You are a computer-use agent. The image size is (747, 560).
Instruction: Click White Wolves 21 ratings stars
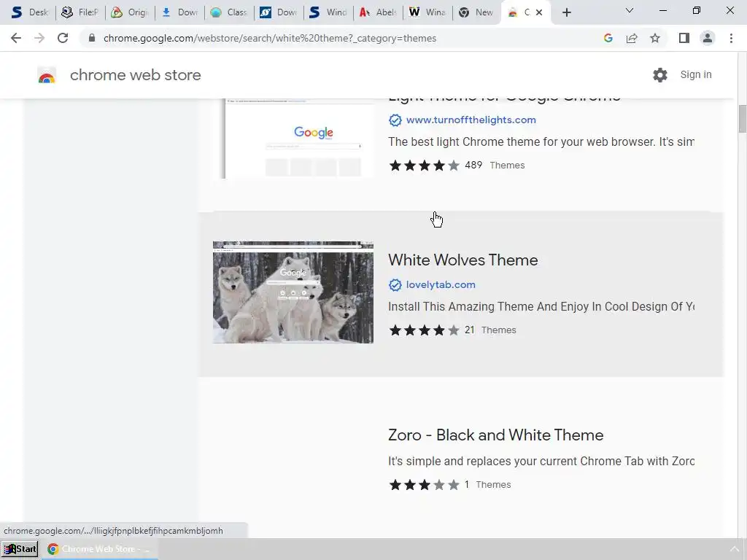click(x=424, y=330)
